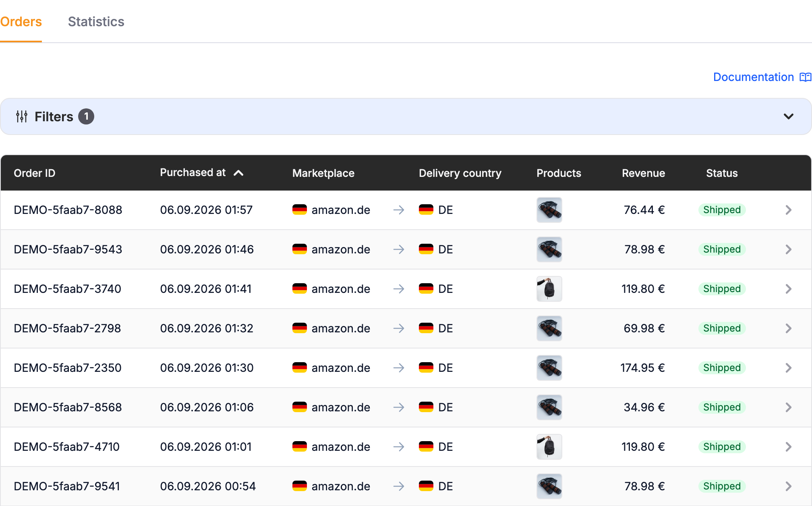Select order ID DEMO-5faab7-9543
812x506 pixels.
[68, 249]
